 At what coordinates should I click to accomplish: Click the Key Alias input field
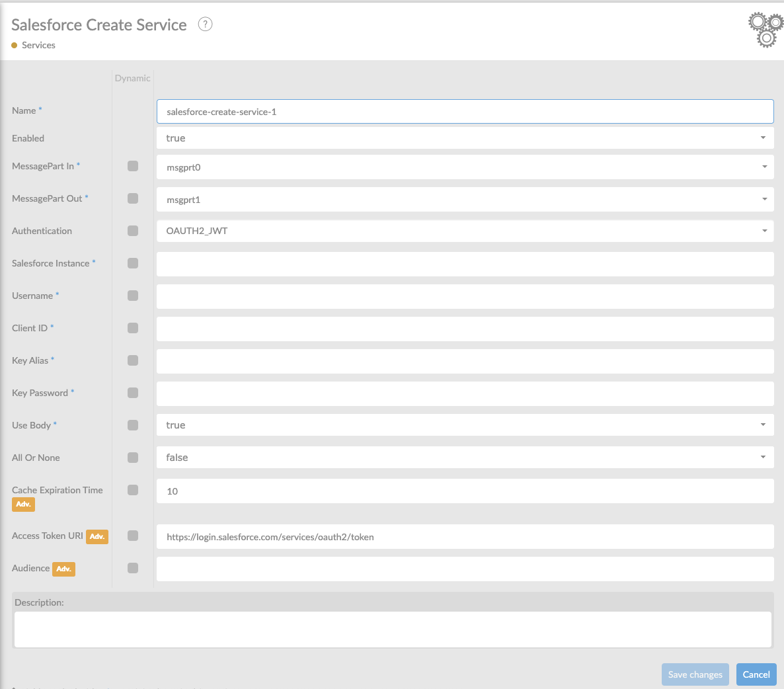tap(465, 362)
